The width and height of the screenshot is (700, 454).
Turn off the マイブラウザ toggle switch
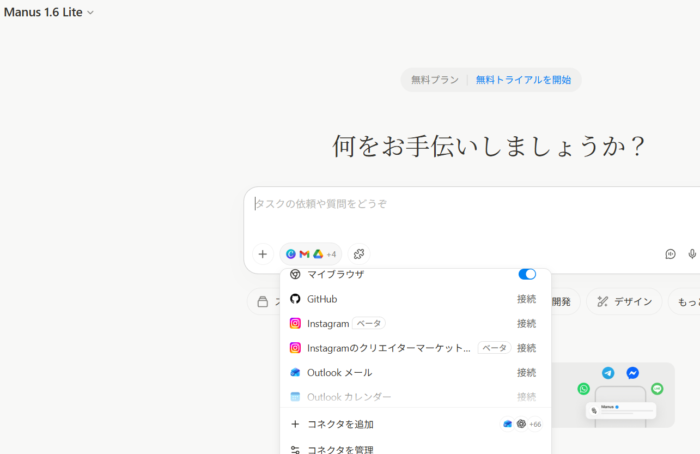527,274
